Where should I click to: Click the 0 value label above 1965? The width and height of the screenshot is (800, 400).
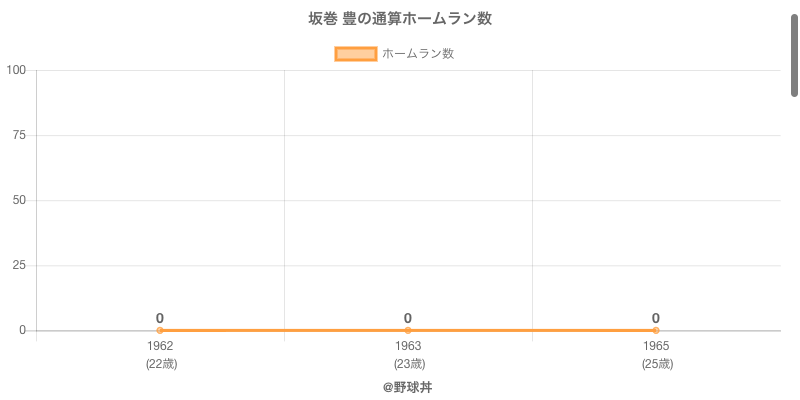[x=656, y=318]
